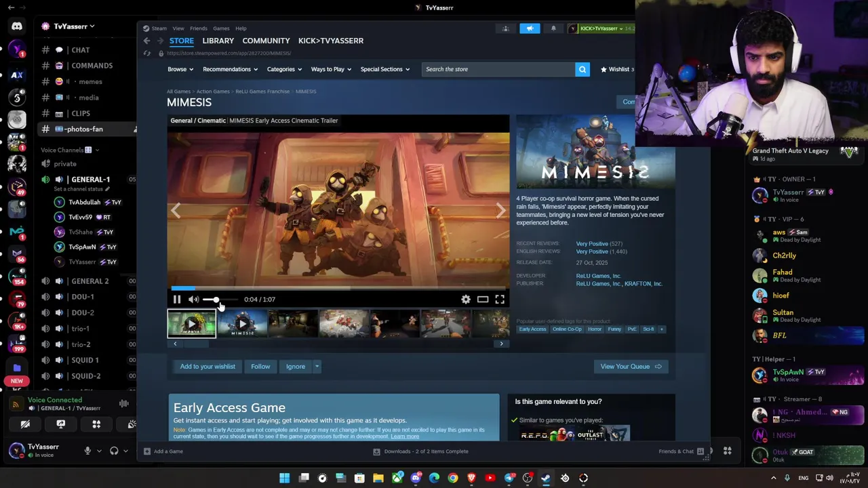Pause the MIMESIS trailer video
Screen dimensions: 868x488
(x=177, y=300)
